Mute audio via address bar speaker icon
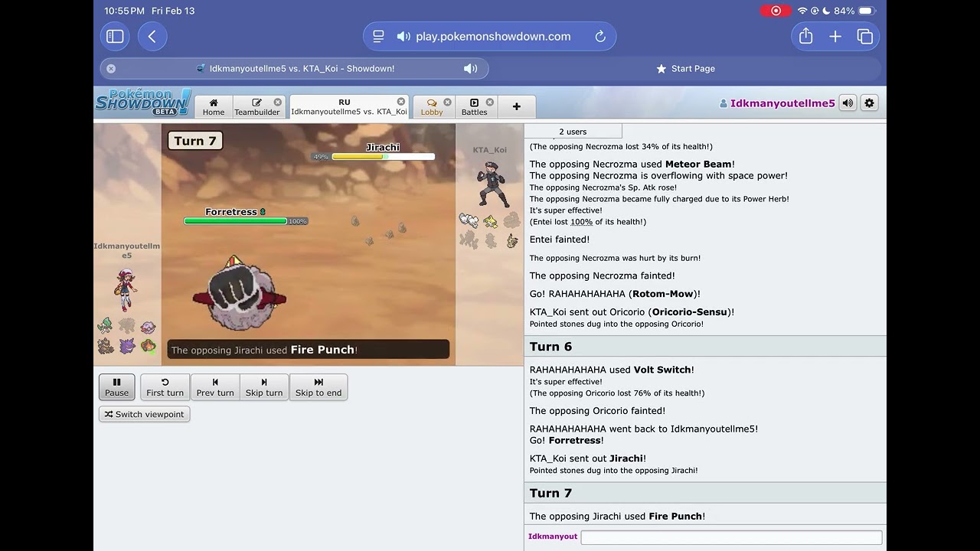The image size is (980, 551). pos(403,36)
